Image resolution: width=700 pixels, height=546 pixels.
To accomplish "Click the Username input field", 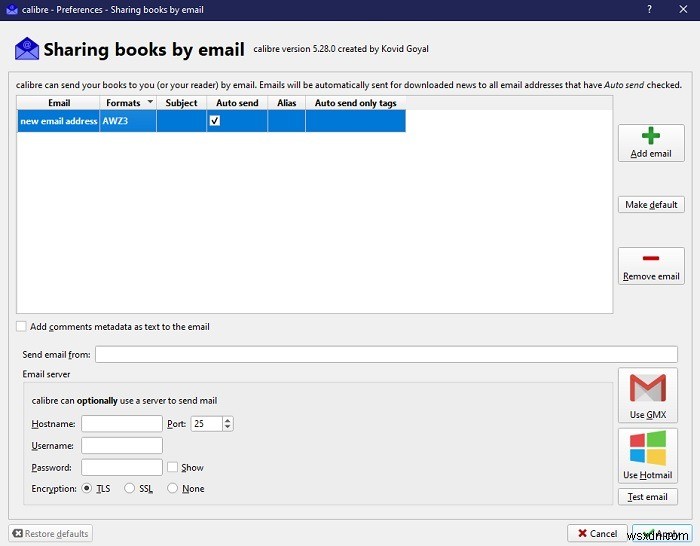I will click(x=122, y=445).
